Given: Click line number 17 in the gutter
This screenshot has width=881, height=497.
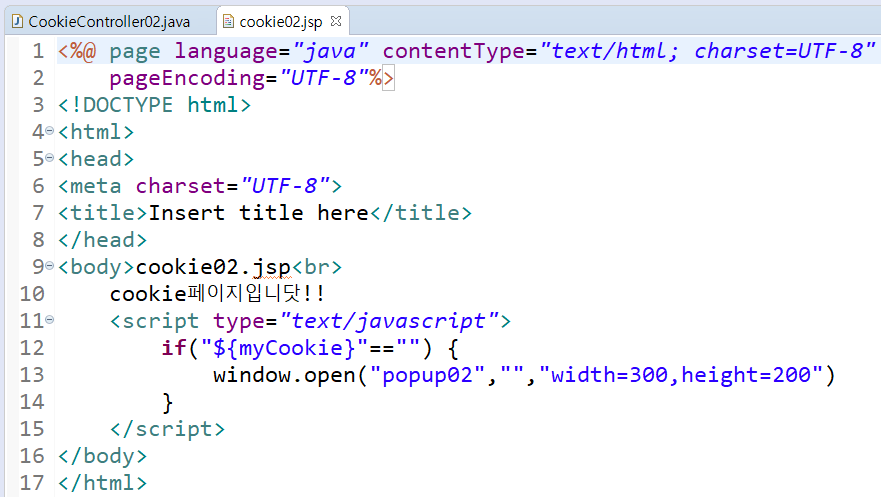Looking at the screenshot, I should (x=32, y=482).
